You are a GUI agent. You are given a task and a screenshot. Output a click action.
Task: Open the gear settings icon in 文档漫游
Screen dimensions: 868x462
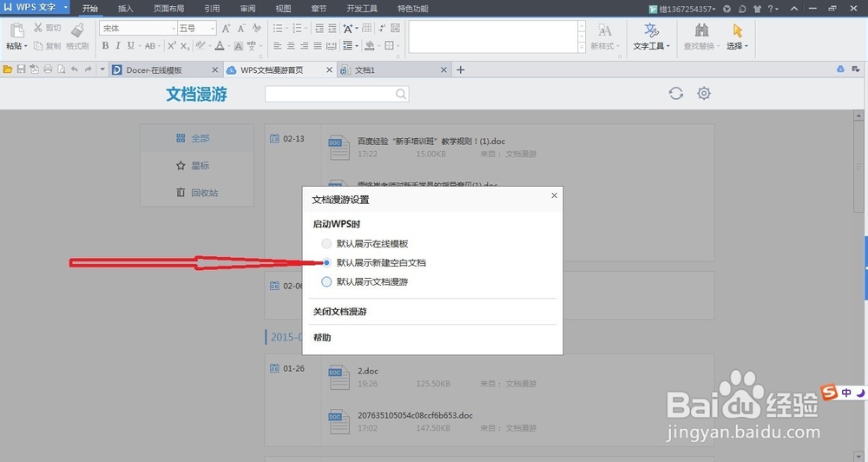tap(704, 93)
